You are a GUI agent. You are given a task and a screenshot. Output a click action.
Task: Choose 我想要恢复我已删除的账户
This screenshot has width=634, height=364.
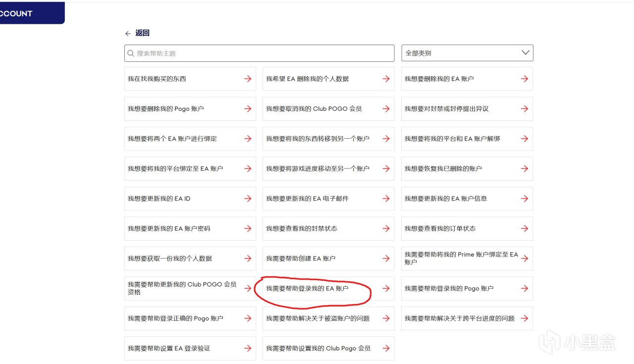(x=467, y=169)
